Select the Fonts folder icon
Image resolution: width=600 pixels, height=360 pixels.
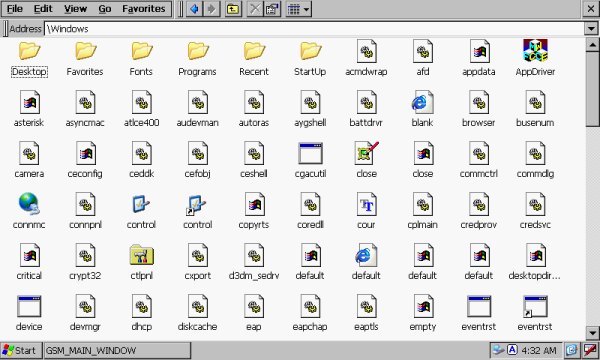[142, 50]
